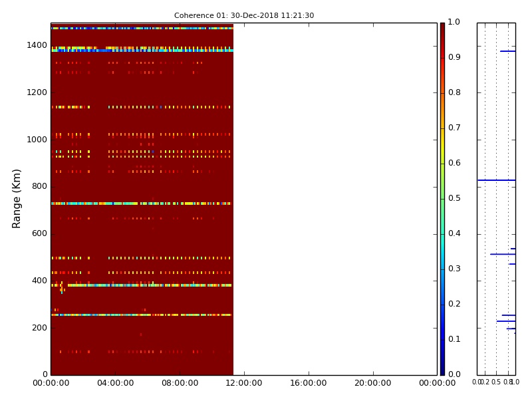Click the 0.5 colorbar label
Image resolution: width=532 pixels, height=399 pixels.
(454, 198)
